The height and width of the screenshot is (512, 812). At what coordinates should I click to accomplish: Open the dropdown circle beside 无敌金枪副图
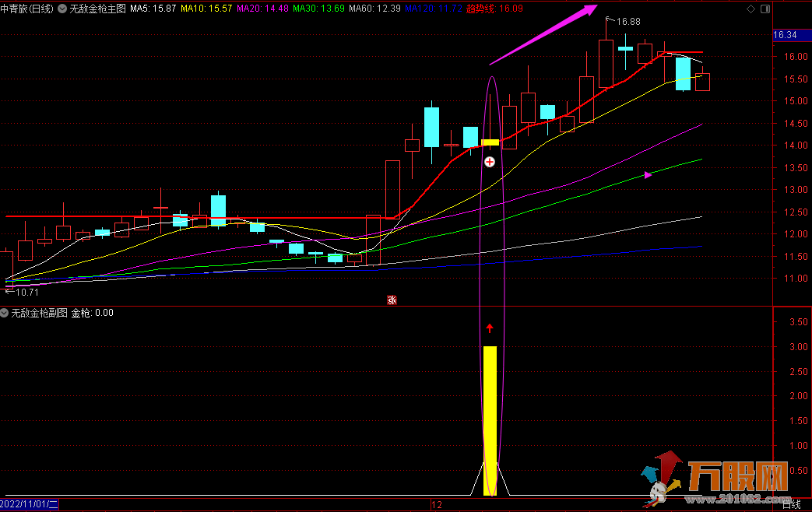4,313
